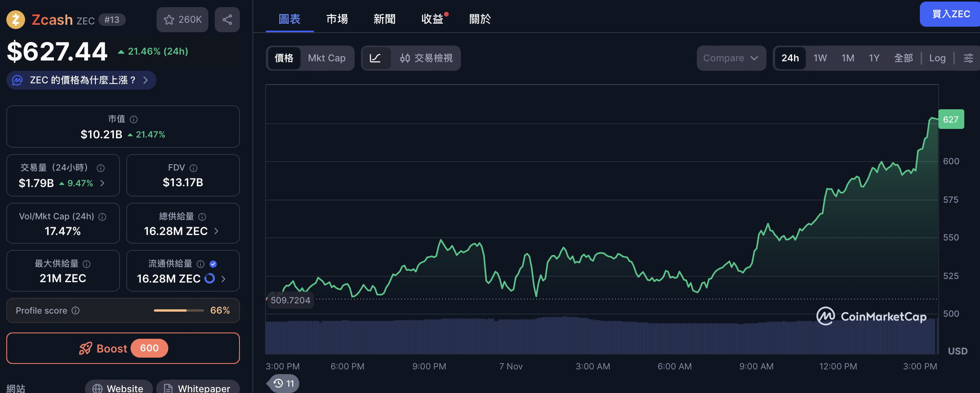Click the Profile score progress bar
Screen dimensions: 980x393
click(179, 310)
